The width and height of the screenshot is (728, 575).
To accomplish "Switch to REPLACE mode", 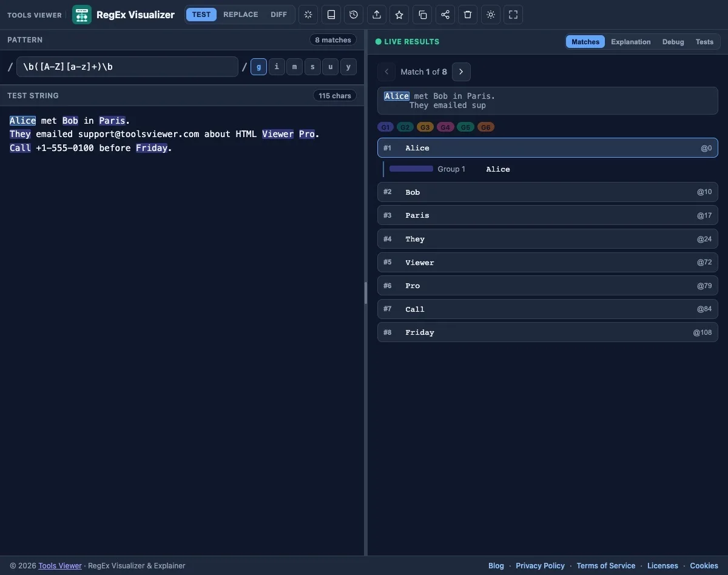I will point(241,15).
